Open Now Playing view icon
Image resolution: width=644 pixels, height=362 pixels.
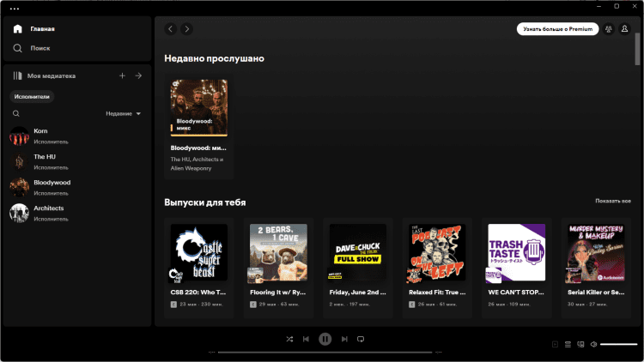coord(555,344)
